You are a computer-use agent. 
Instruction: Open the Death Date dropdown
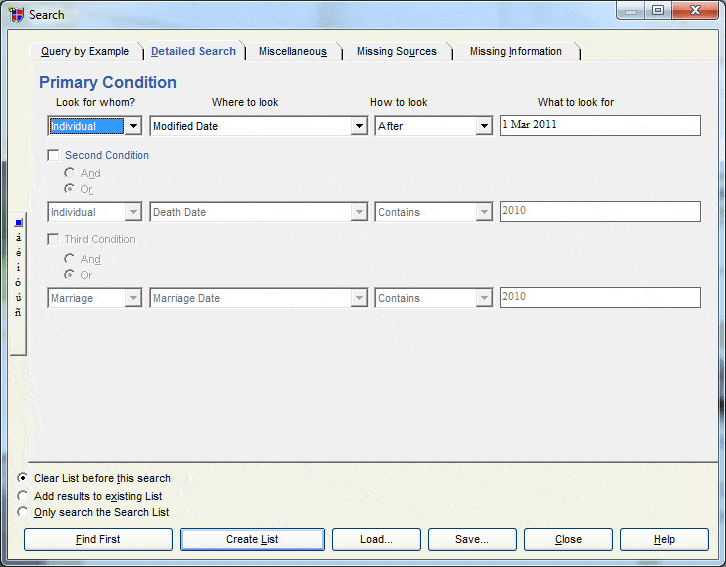click(359, 212)
